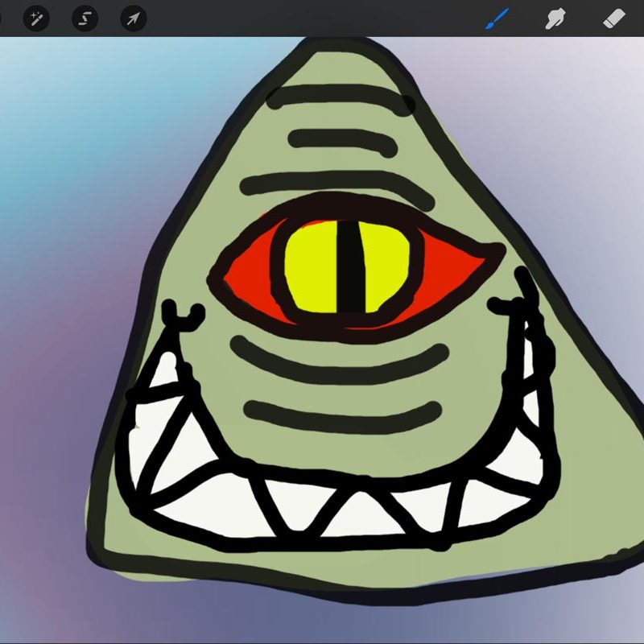Screen dimensions: 644x644
Task: Choose the Eraser tool
Action: click(613, 19)
